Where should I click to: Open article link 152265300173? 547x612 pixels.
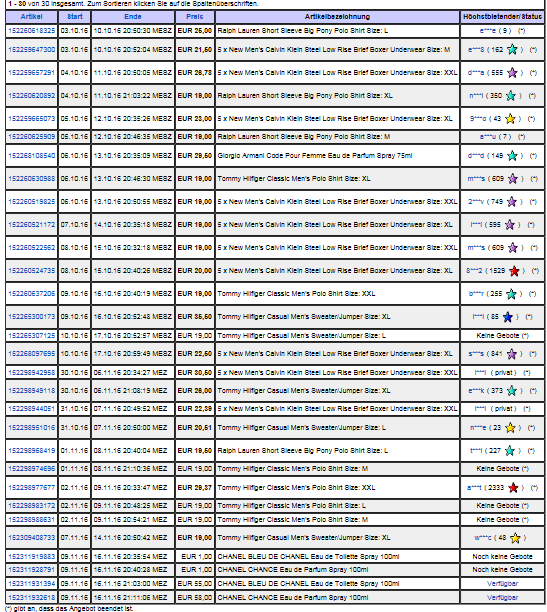(32, 317)
